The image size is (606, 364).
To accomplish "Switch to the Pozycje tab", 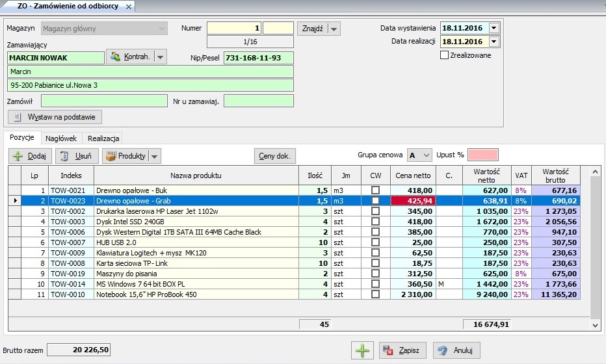I will [x=22, y=138].
